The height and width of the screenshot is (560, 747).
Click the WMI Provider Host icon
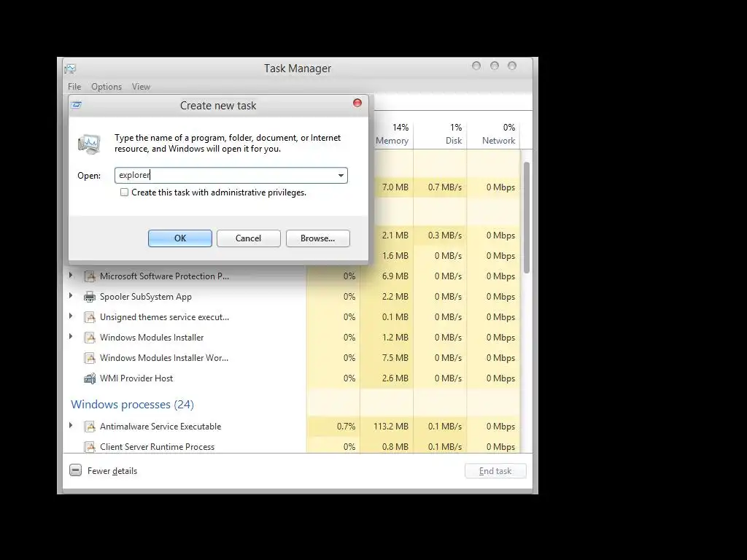pos(90,378)
